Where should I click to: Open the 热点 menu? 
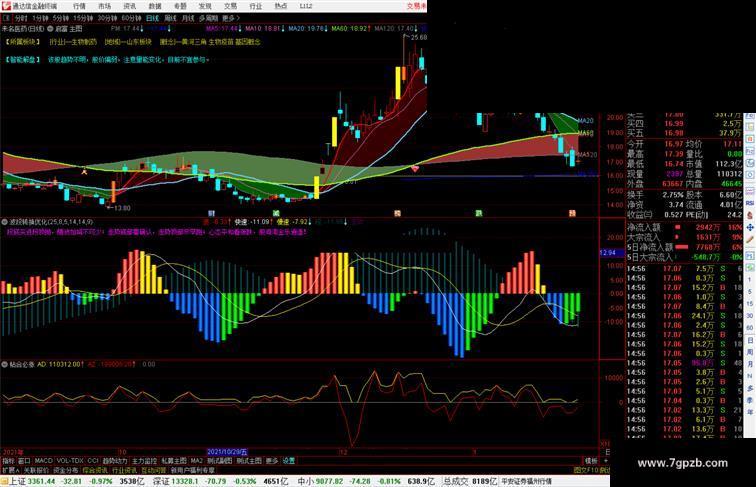(x=281, y=6)
